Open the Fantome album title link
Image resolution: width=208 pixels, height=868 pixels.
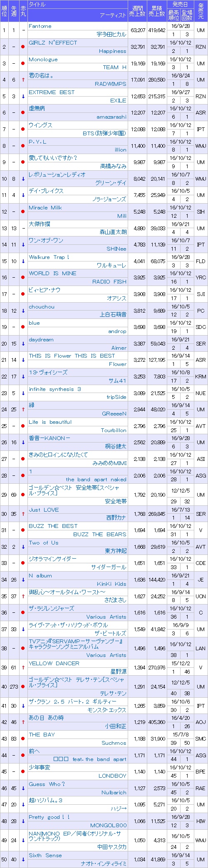click(40, 26)
